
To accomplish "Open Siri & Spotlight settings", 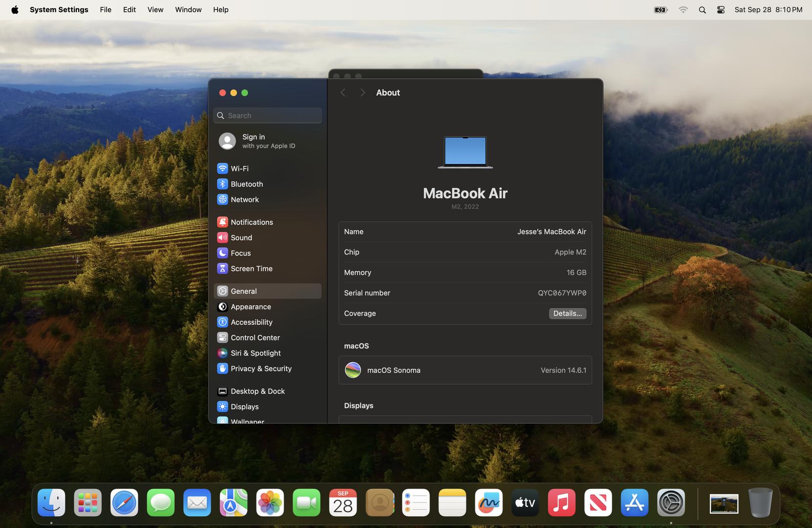I will click(255, 353).
